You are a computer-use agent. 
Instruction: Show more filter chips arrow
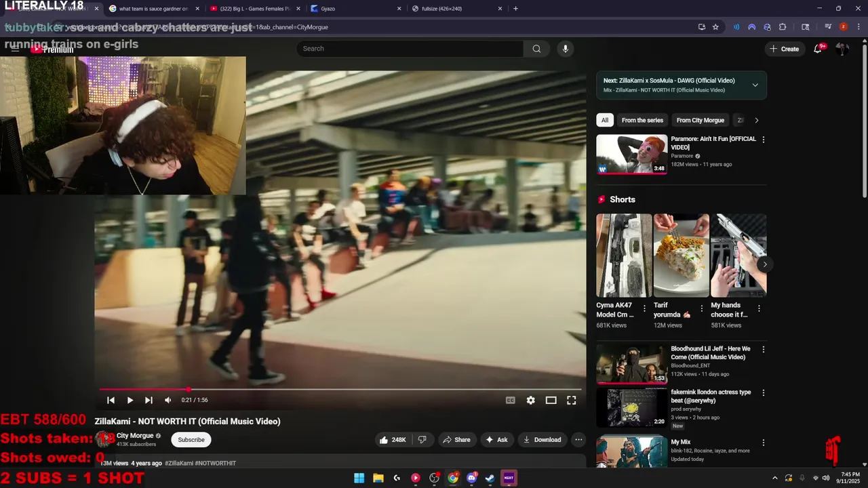[x=757, y=120]
